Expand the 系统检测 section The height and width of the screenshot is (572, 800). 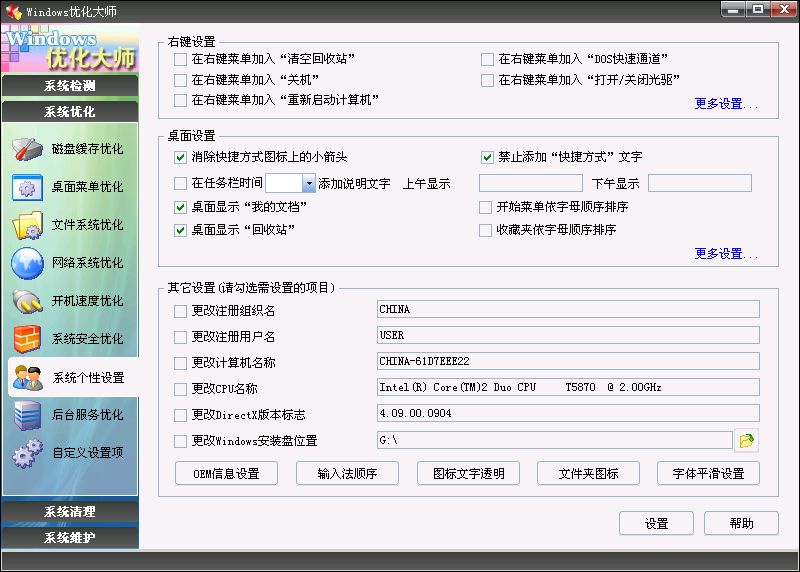(x=70, y=86)
